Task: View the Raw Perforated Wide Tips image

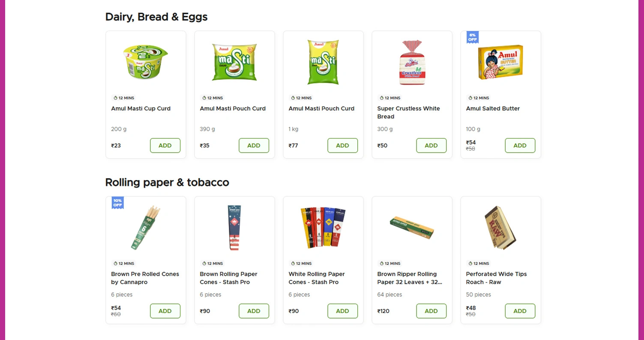Action: click(x=500, y=228)
